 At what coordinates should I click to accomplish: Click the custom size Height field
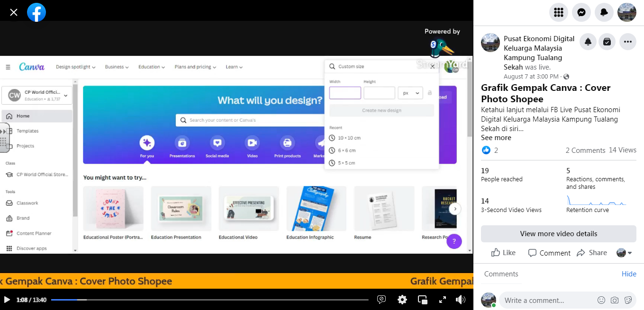coord(379,93)
